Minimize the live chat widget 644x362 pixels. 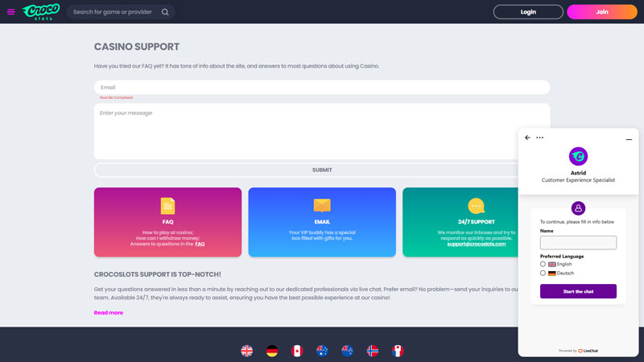pos(629,139)
